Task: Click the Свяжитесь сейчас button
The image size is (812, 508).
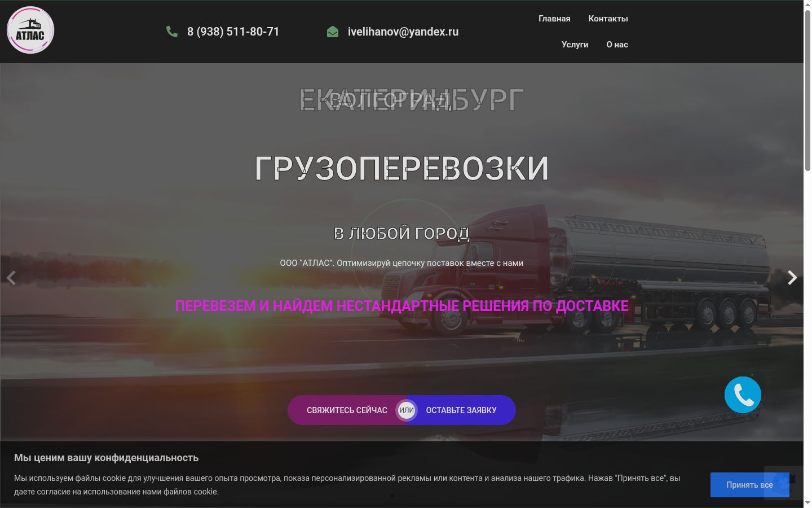Action: point(347,410)
